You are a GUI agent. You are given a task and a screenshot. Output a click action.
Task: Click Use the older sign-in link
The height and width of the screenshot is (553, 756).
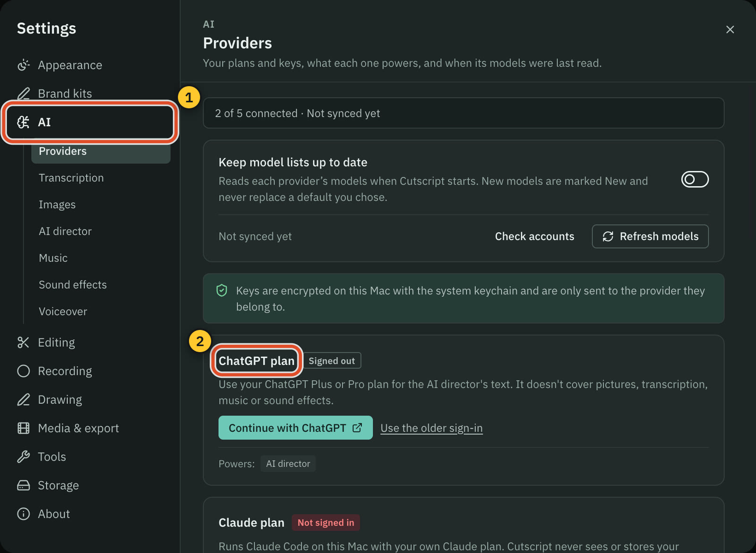click(x=431, y=428)
